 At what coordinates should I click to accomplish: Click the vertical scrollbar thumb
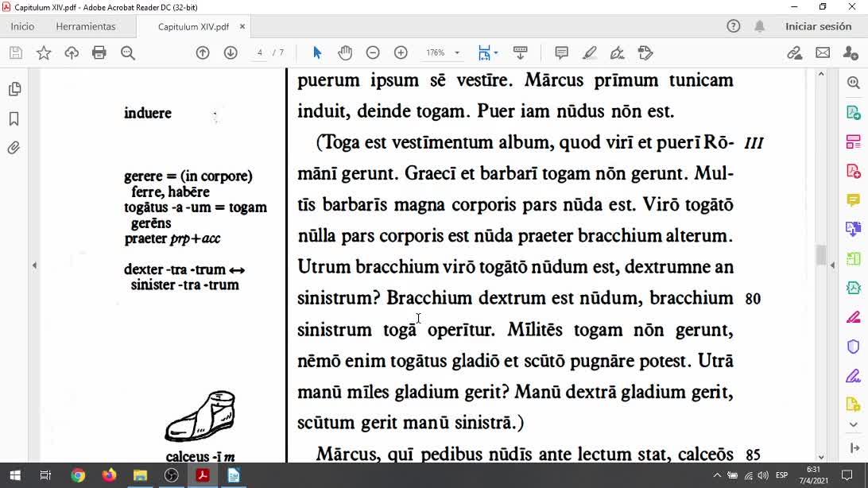[x=821, y=255]
